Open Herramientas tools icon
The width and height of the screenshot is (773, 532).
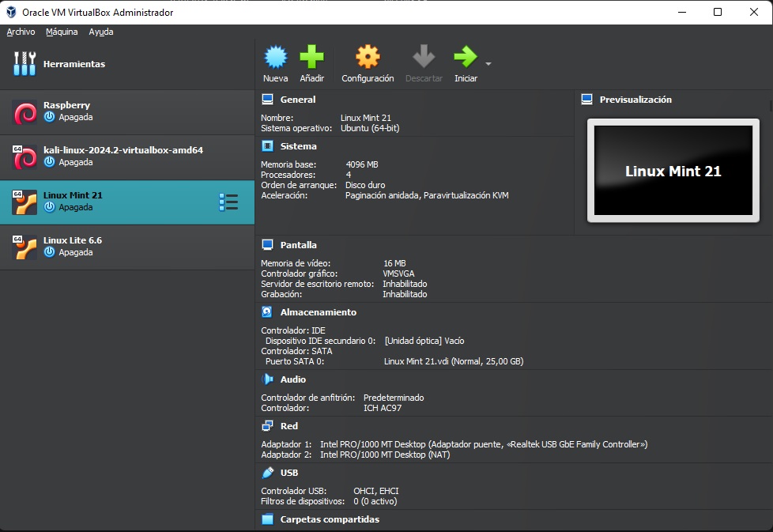pyautogui.click(x=25, y=64)
